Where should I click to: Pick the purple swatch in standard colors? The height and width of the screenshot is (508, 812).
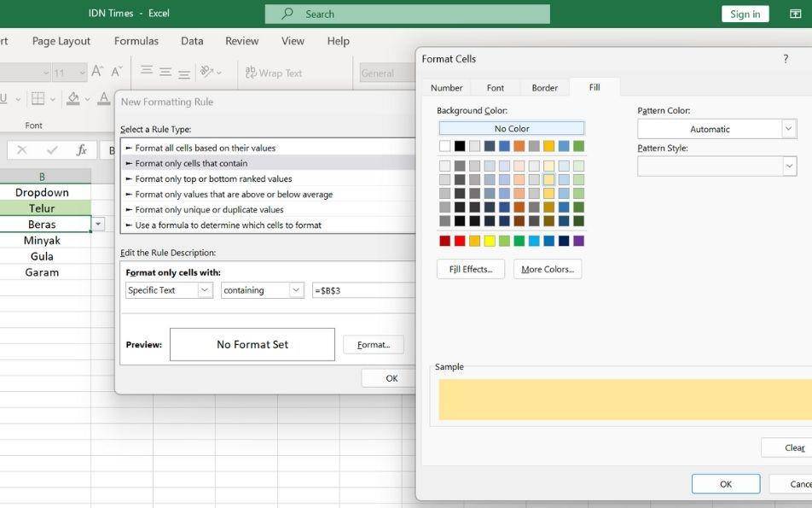(x=579, y=241)
